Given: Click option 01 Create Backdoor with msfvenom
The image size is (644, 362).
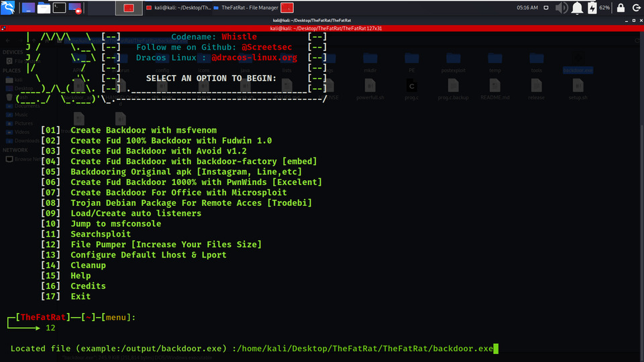Looking at the screenshot, I should 129,130.
